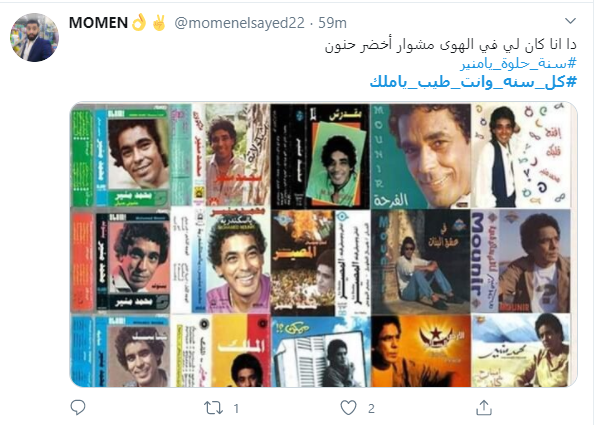Open the vertical Mounir text album cover
596x425 pixels.
coord(521,262)
